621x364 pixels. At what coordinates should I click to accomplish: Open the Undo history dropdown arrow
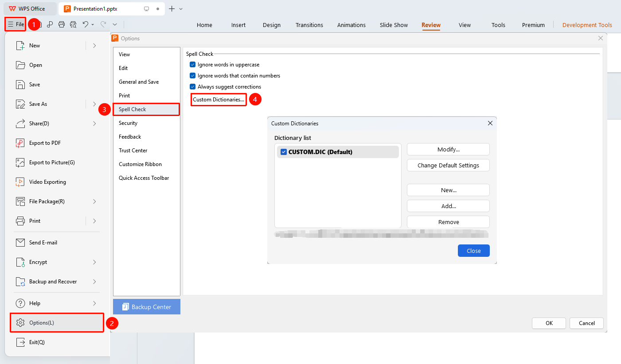(93, 25)
